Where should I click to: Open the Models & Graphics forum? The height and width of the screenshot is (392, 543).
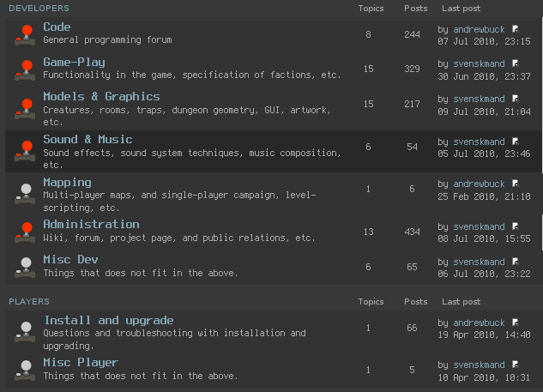[x=101, y=96]
